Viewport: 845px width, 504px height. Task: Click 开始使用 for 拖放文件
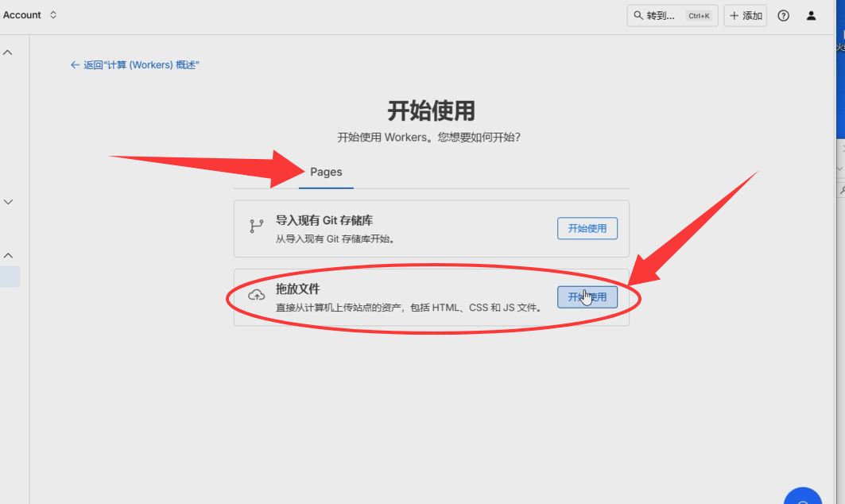587,297
